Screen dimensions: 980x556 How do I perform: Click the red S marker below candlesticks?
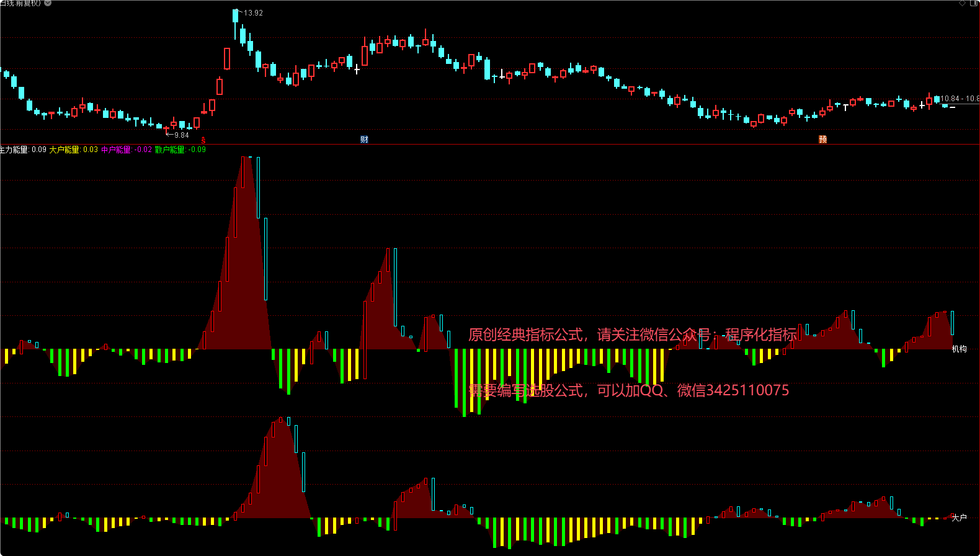pos(203,141)
